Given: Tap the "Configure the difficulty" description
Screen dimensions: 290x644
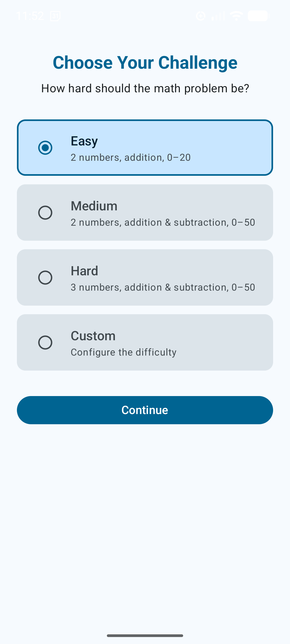Looking at the screenshot, I should click(x=124, y=352).
